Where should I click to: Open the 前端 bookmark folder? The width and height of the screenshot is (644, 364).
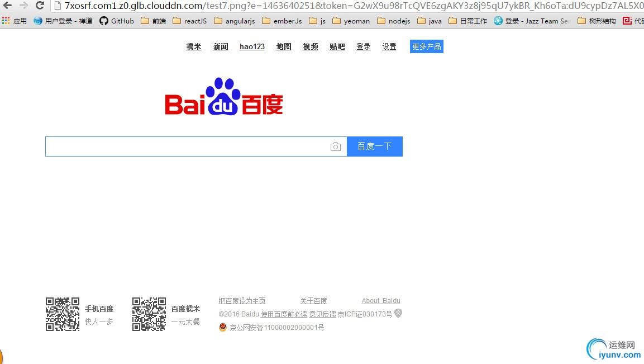click(x=153, y=21)
